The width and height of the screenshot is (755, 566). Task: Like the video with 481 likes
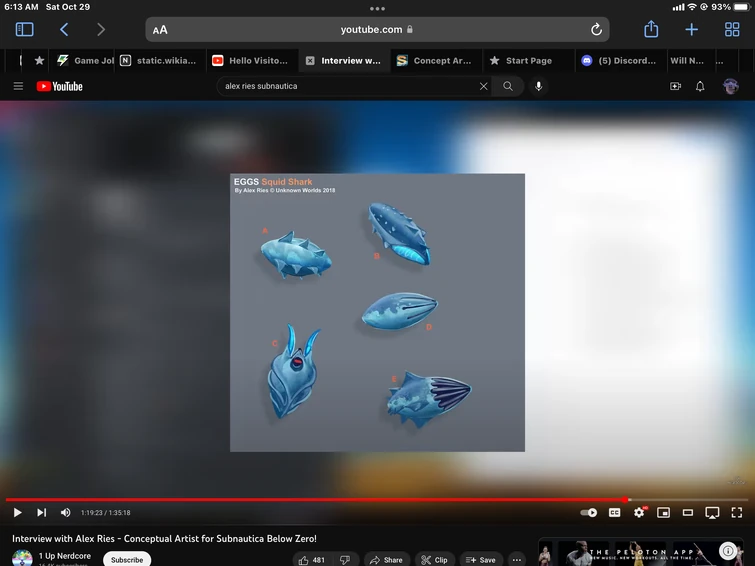click(x=312, y=560)
